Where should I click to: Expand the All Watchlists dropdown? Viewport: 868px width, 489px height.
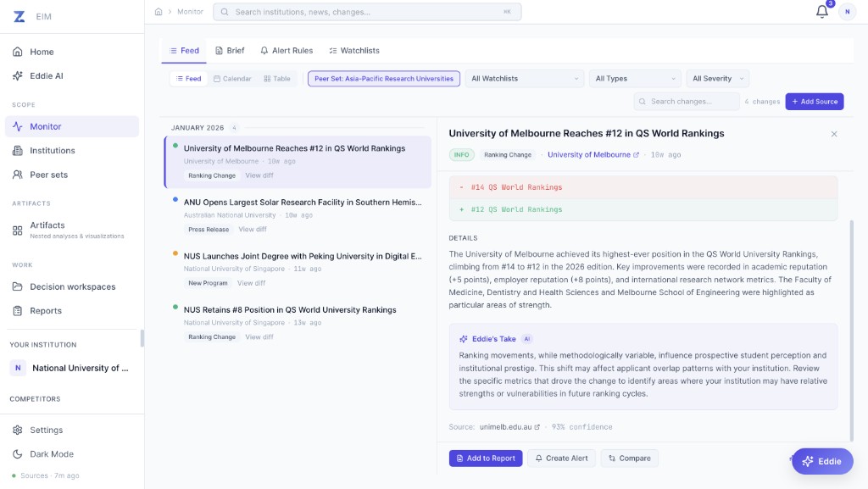click(525, 79)
